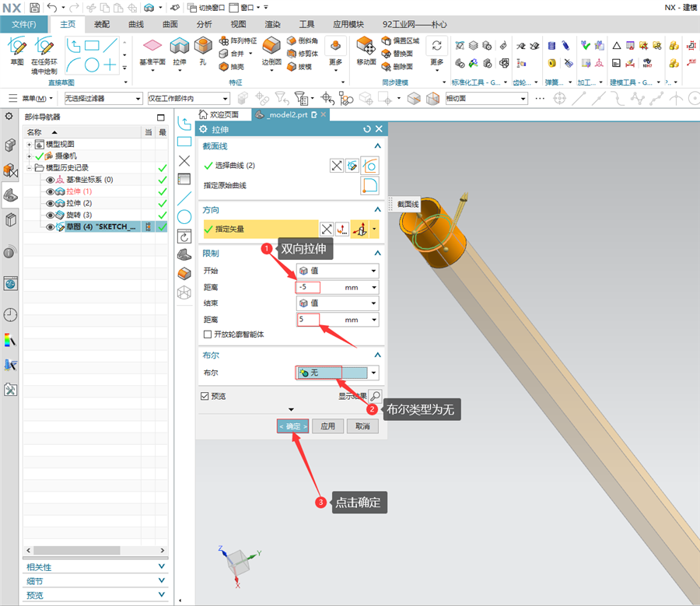Click the sketch section icon in 截面线
The image size is (700, 606).
(x=352, y=166)
